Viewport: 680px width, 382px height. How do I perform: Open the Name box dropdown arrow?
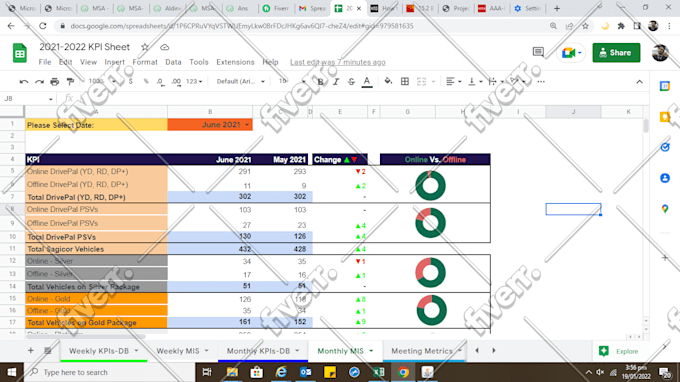pos(50,99)
